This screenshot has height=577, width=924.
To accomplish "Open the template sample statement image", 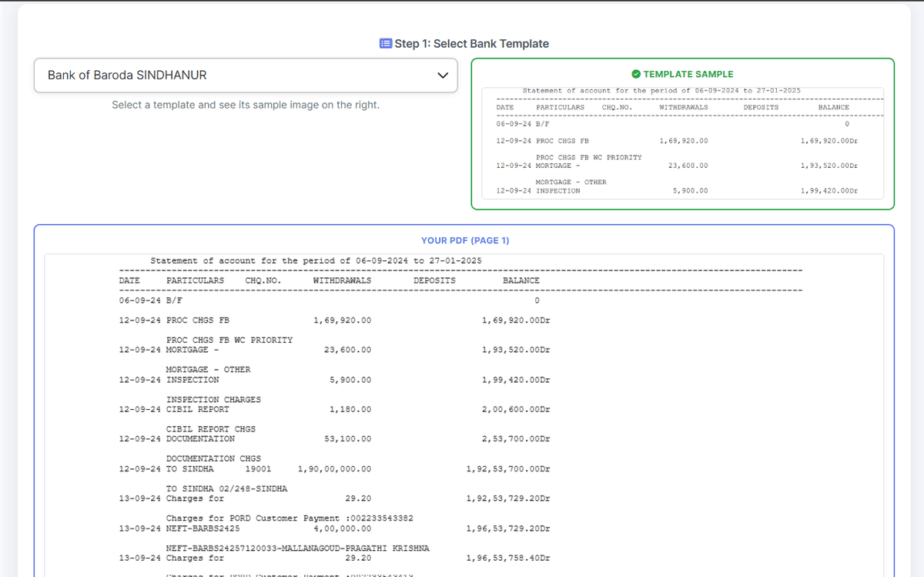I will [x=683, y=143].
